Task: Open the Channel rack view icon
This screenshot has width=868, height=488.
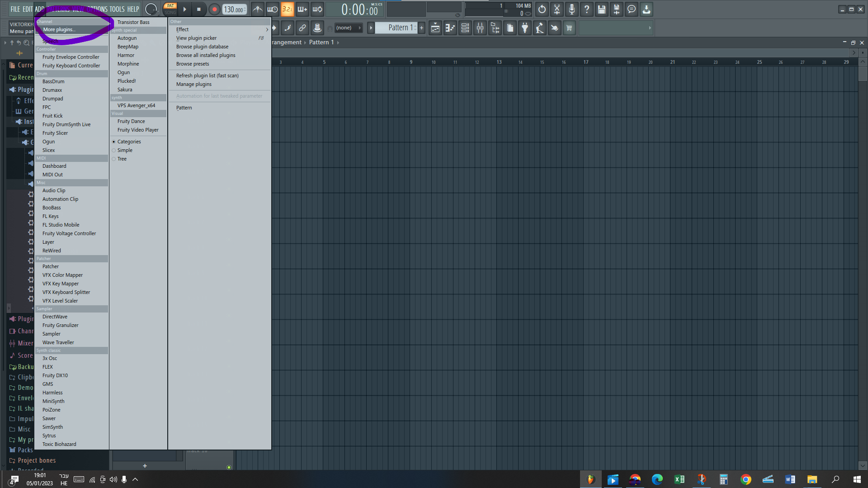Action: (x=465, y=28)
